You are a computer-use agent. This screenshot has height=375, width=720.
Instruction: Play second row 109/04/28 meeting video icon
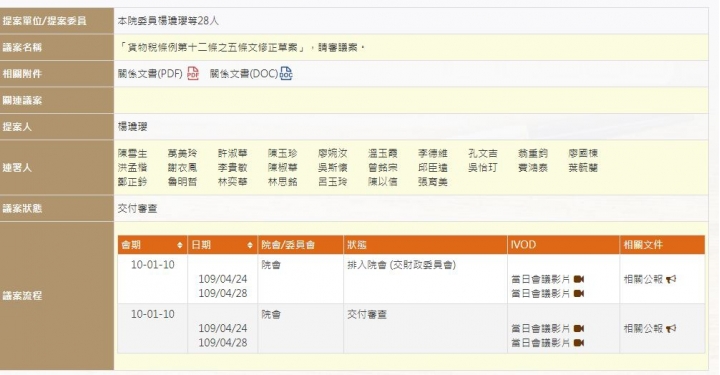pos(579,343)
